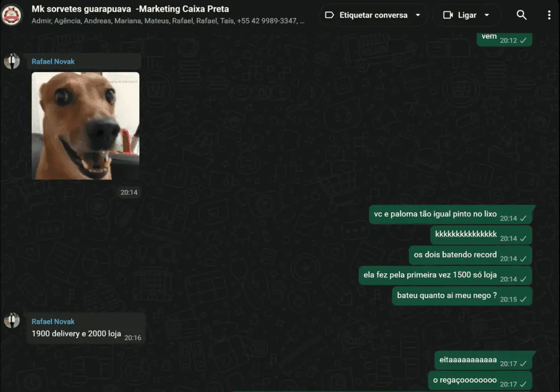The image size is (560, 392).
Task: Click the checkmark on the "o regaçooooooo" message
Action: (x=523, y=384)
